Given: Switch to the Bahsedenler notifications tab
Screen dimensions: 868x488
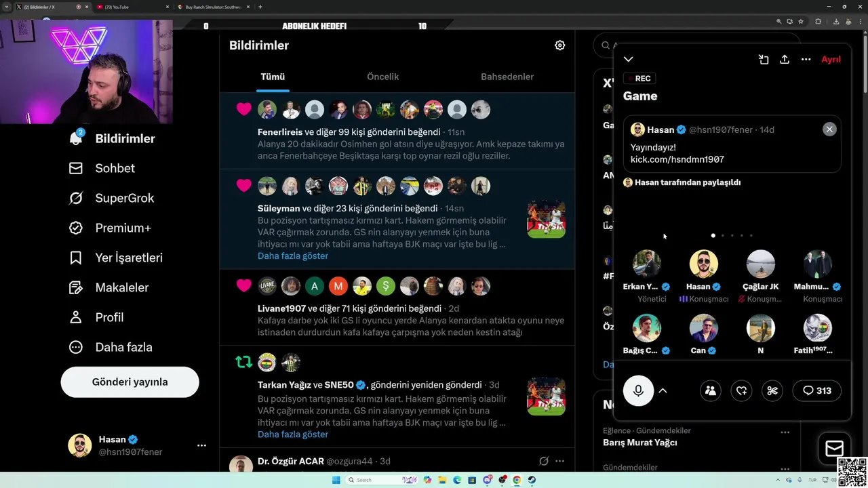Looking at the screenshot, I should [507, 77].
